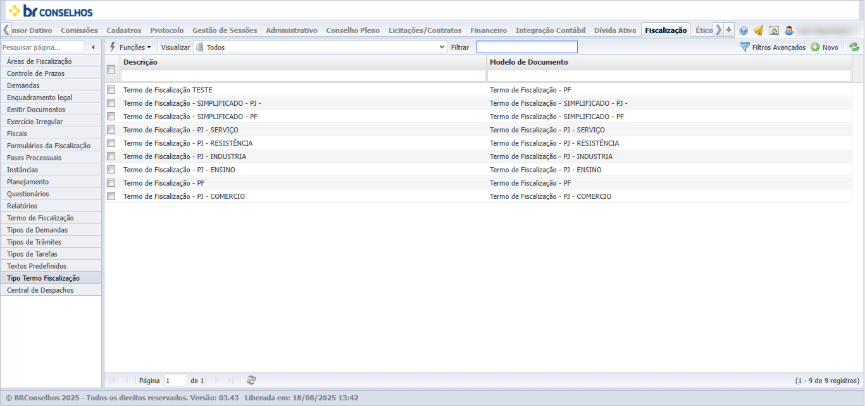865x406 pixels.
Task: Click the Novo button label
Action: 830,47
